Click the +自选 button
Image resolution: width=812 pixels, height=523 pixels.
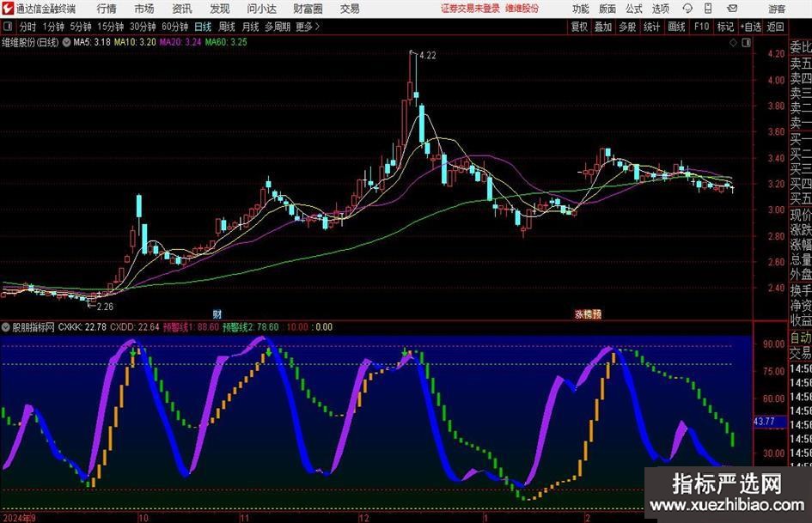click(751, 27)
